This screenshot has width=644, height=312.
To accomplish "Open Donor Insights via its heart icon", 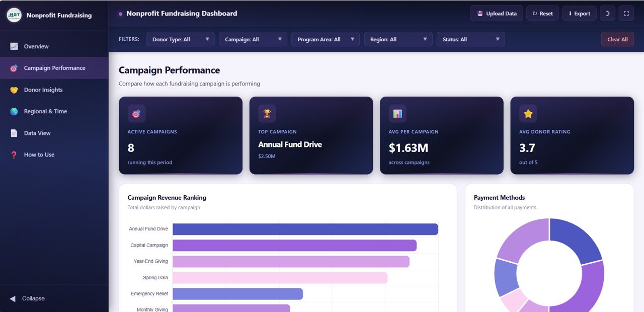I will pos(14,90).
